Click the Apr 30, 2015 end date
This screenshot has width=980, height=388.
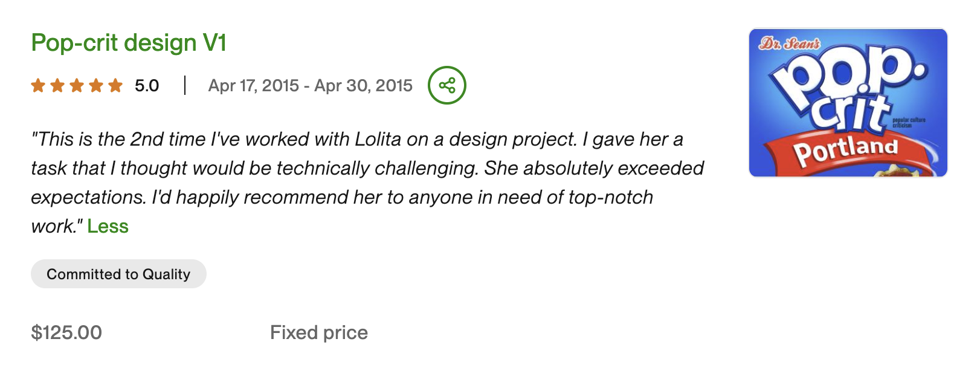(x=363, y=86)
